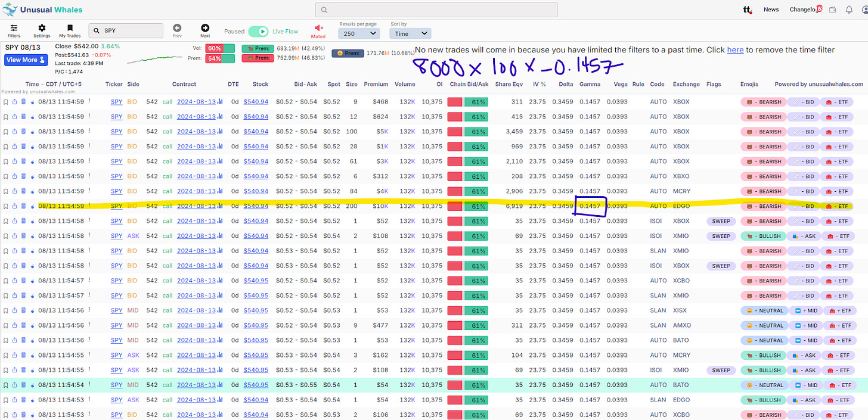
Task: Open SPY ticker link in $468 row
Action: click(116, 102)
